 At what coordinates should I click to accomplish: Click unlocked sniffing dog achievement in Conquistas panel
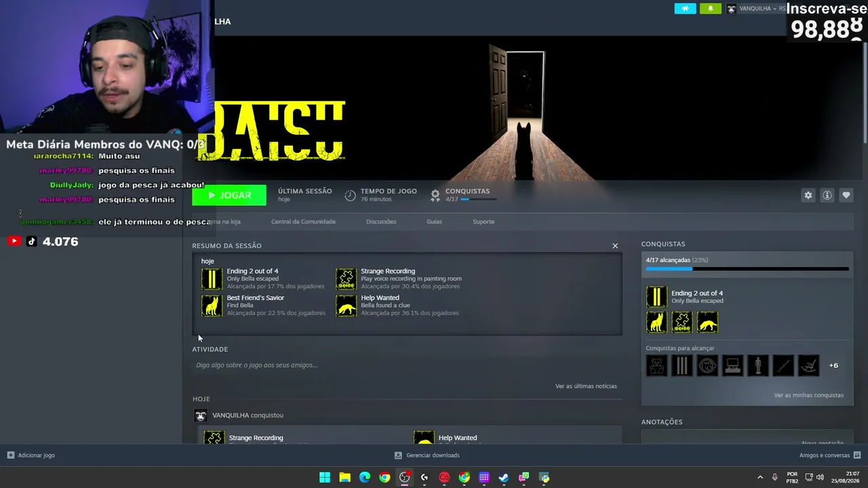coord(707,323)
